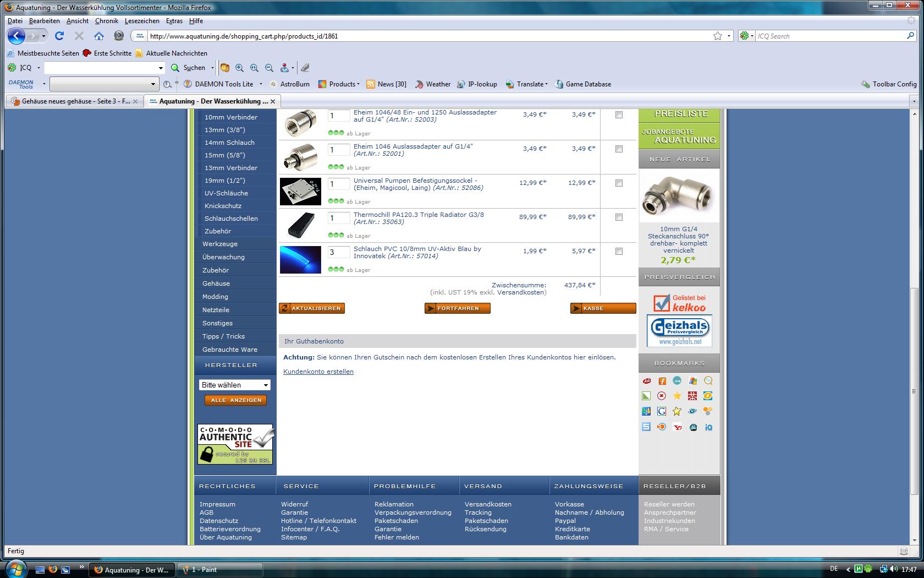Image resolution: width=924 pixels, height=578 pixels.
Task: Open the Versandkosten footer link
Action: click(488, 504)
